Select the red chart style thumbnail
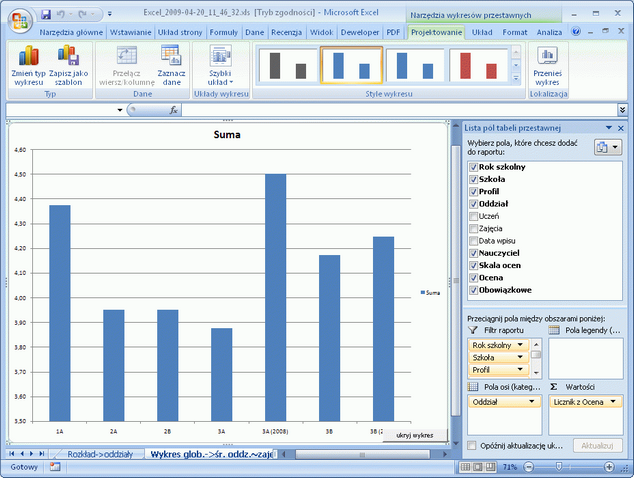Image resolution: width=634 pixels, height=478 pixels. pos(478,65)
